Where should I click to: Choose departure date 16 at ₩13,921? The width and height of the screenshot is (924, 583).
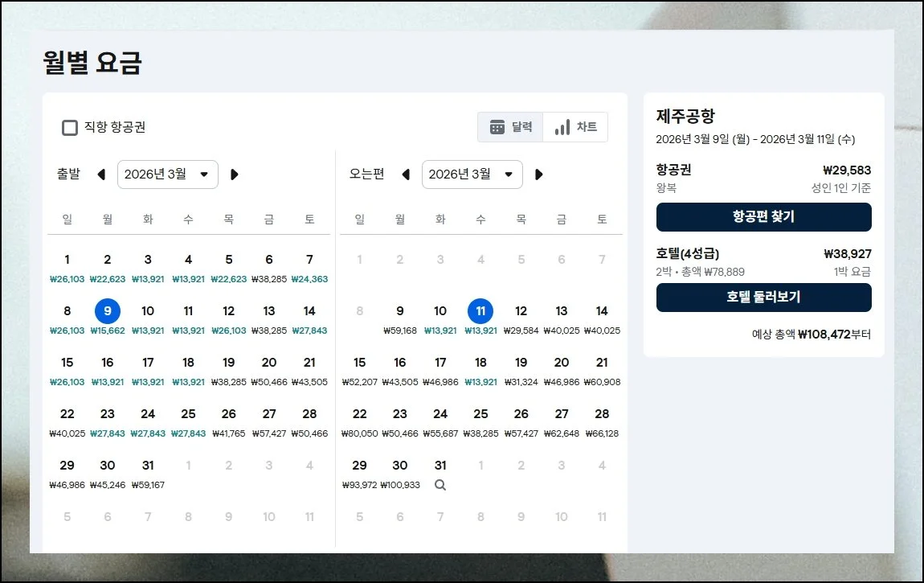pos(108,368)
